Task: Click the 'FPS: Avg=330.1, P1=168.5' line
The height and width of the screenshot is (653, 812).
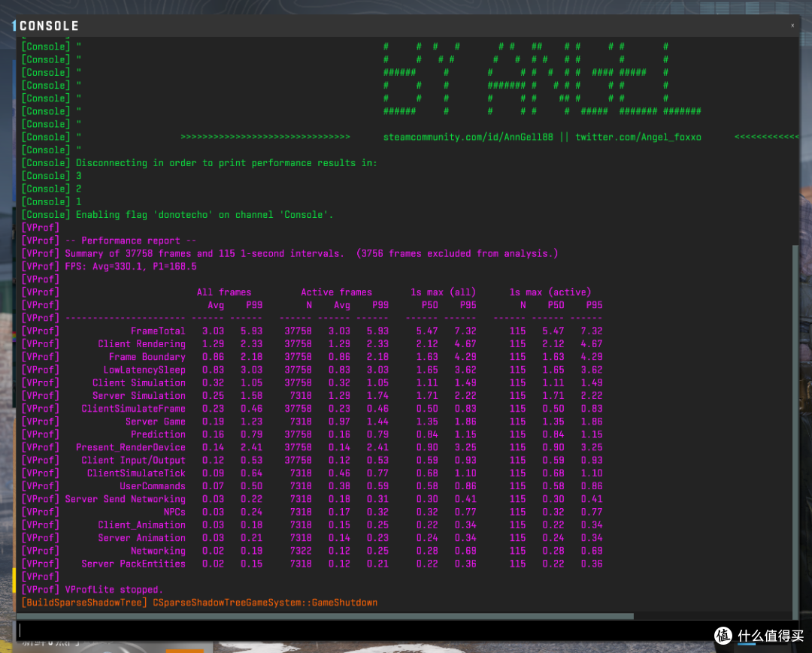Action: 109,267
